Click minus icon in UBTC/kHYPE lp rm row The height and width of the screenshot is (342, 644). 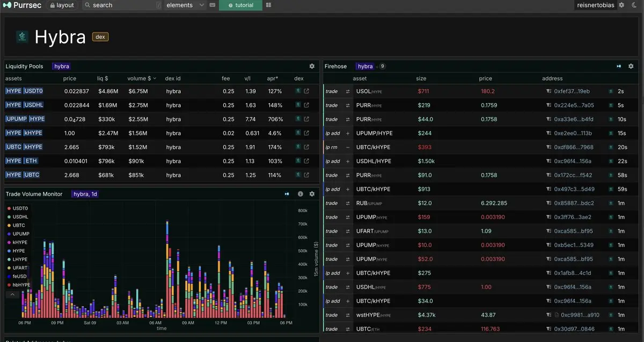tap(348, 147)
